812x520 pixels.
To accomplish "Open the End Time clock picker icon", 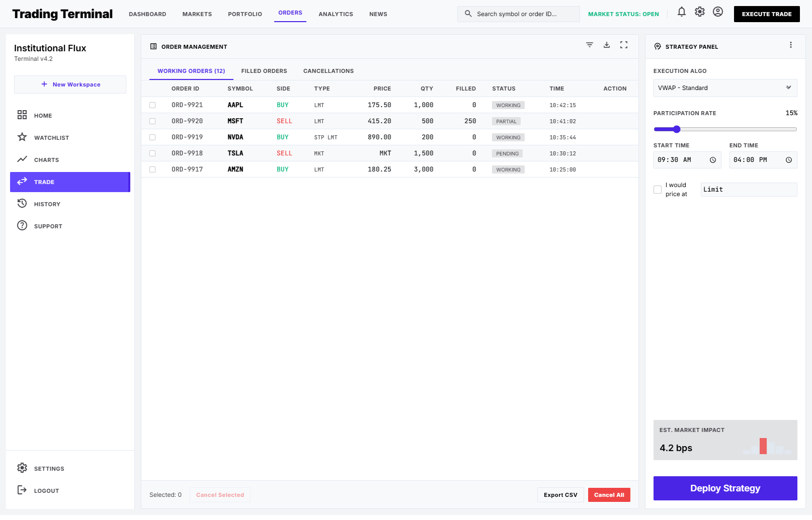I will (789, 160).
